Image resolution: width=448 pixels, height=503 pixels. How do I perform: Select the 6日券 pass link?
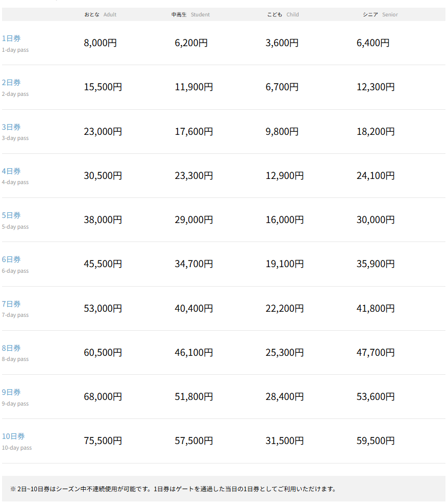[x=11, y=259]
